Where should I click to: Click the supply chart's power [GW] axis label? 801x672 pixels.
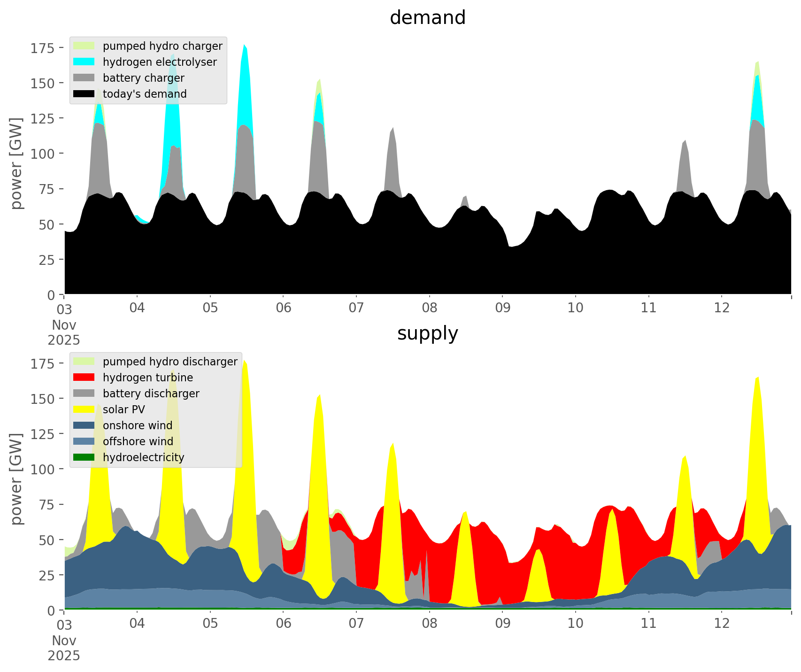[16, 479]
